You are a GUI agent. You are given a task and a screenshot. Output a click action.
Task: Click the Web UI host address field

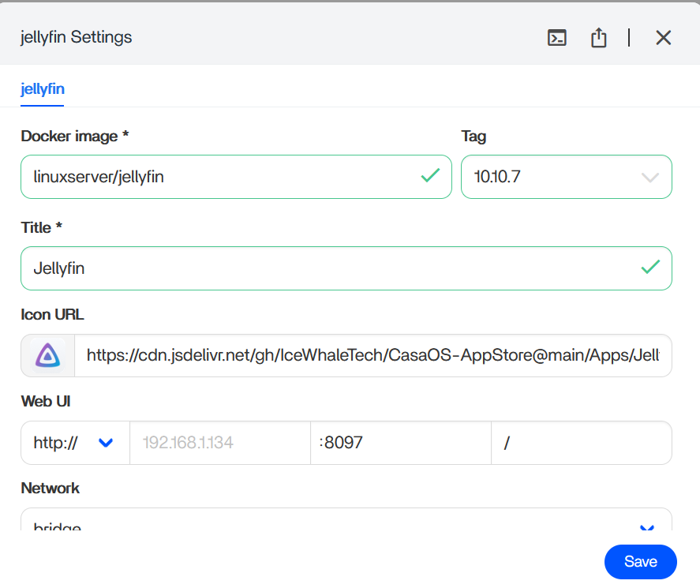click(220, 443)
